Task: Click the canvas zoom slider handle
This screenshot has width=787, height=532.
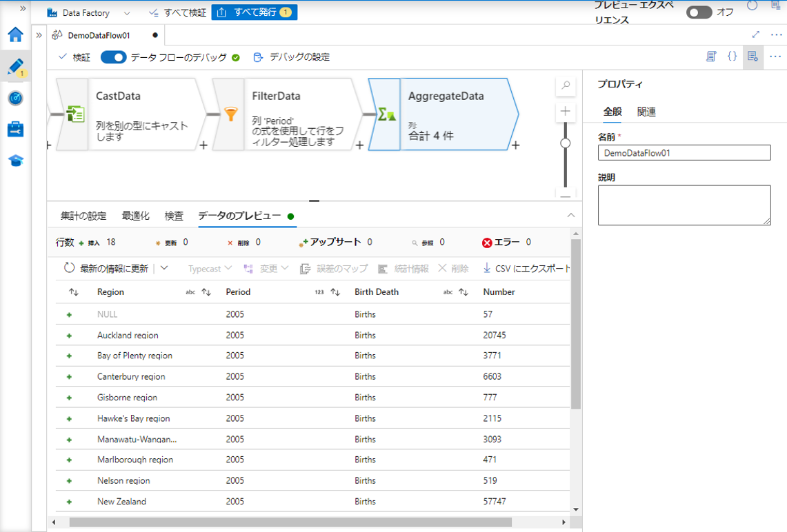Action: click(x=566, y=143)
